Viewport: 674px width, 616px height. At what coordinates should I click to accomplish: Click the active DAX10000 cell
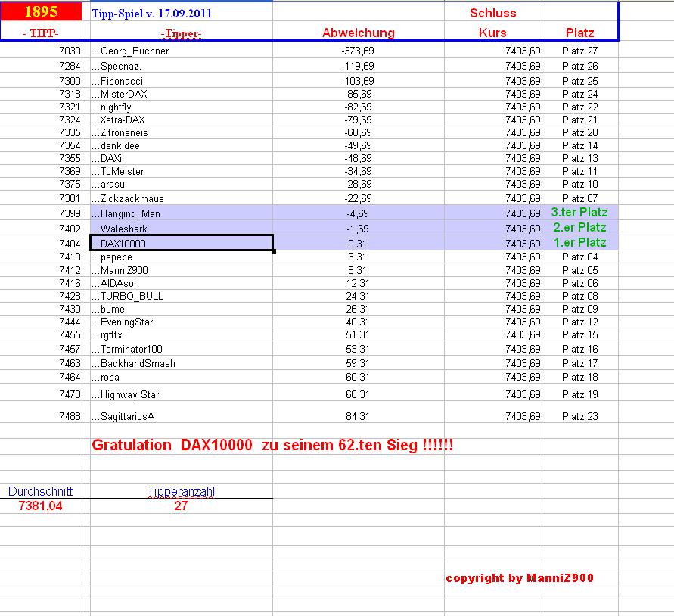coord(182,243)
